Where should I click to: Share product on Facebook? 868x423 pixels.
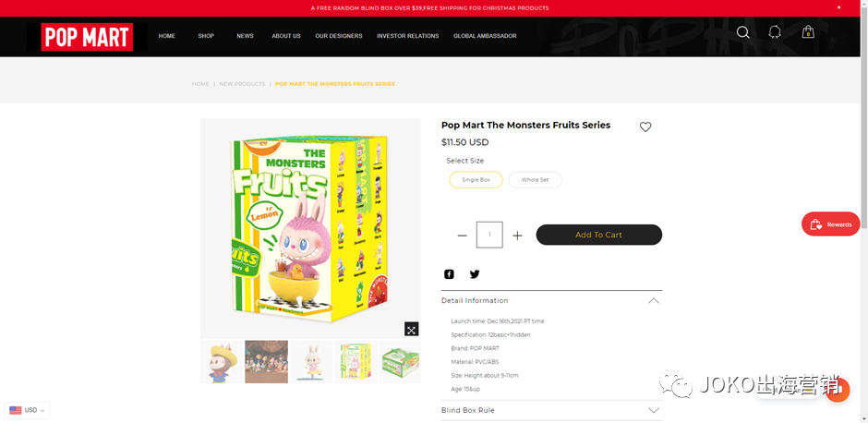[x=449, y=274]
